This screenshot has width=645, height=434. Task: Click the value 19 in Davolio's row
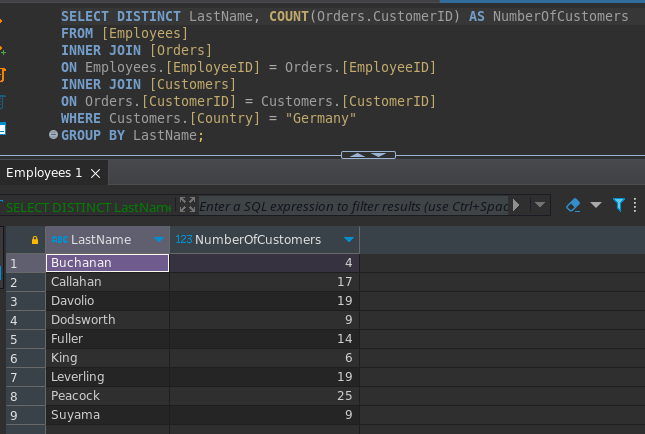click(345, 301)
